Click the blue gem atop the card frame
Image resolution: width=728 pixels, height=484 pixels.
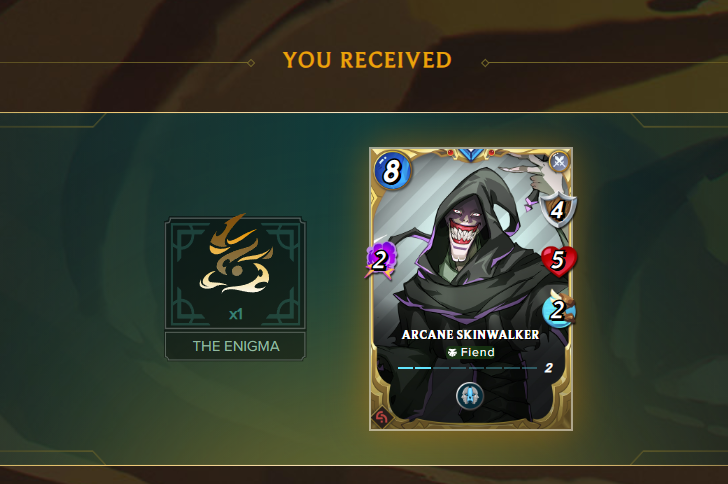click(x=471, y=155)
